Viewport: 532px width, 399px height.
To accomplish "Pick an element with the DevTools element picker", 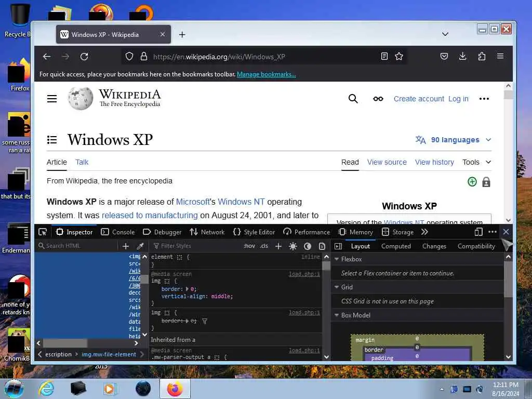I will (43, 232).
